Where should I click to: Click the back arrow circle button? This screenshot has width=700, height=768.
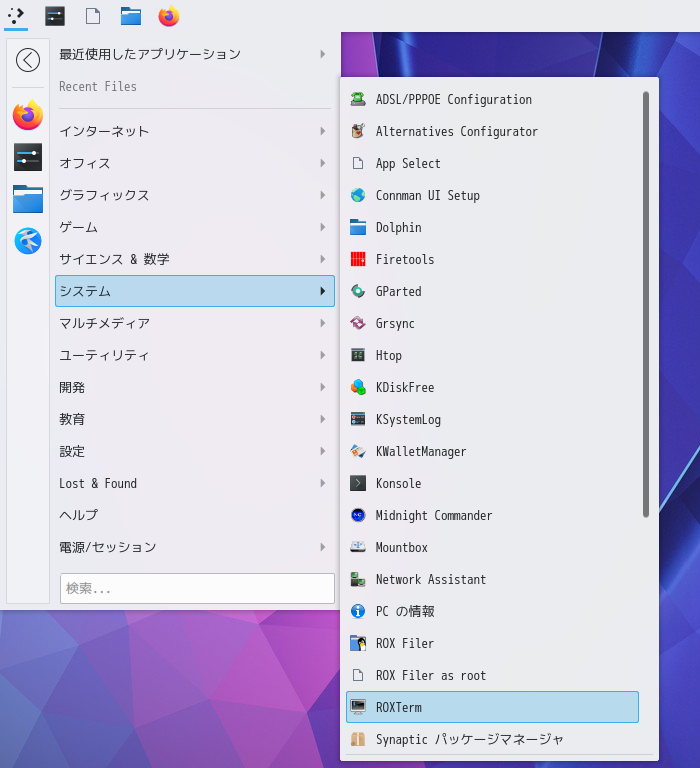[28, 60]
